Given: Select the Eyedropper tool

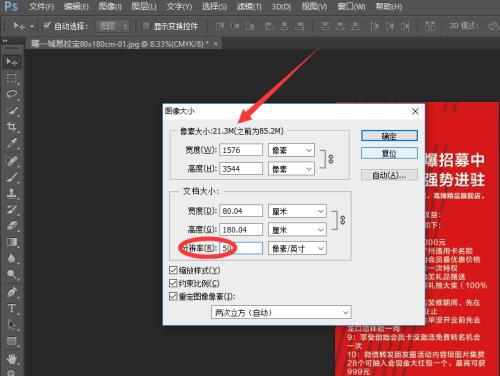Looking at the screenshot, I should coord(12,143).
